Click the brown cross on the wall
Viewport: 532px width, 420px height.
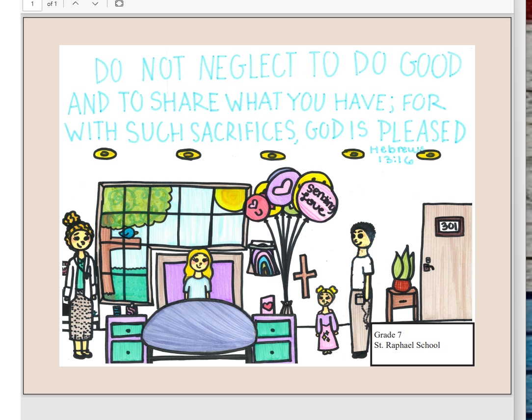pos(304,276)
